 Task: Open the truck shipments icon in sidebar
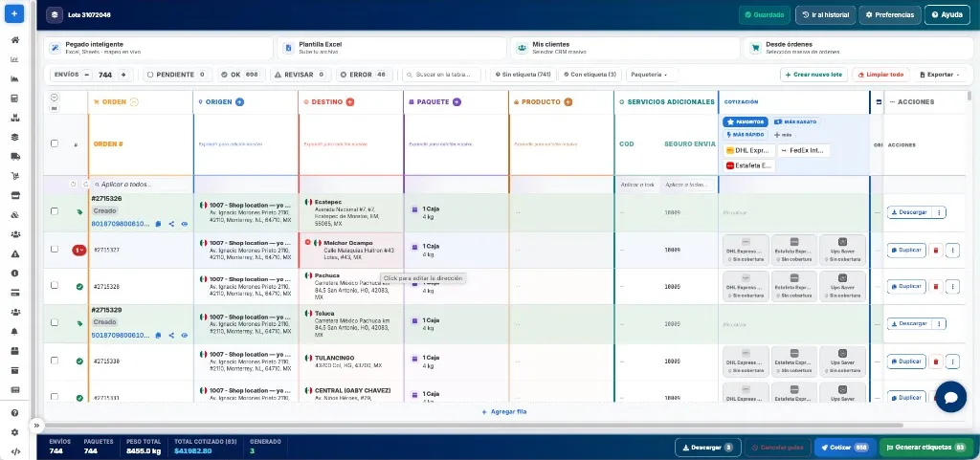(x=15, y=157)
